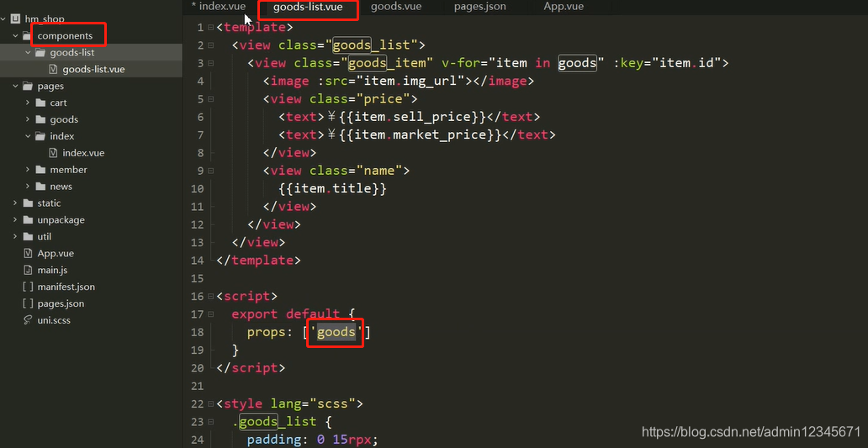868x448 pixels.
Task: Fold export default on line 17
Action: pos(210,314)
